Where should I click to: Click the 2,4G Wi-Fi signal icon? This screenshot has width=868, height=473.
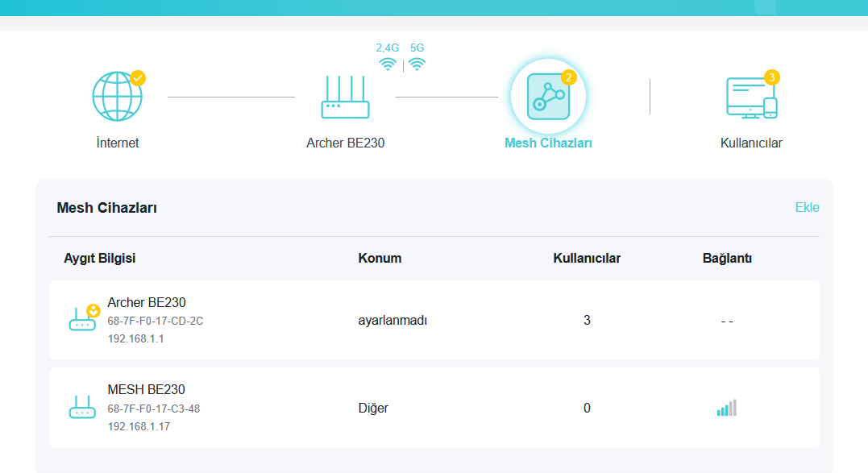coord(388,64)
